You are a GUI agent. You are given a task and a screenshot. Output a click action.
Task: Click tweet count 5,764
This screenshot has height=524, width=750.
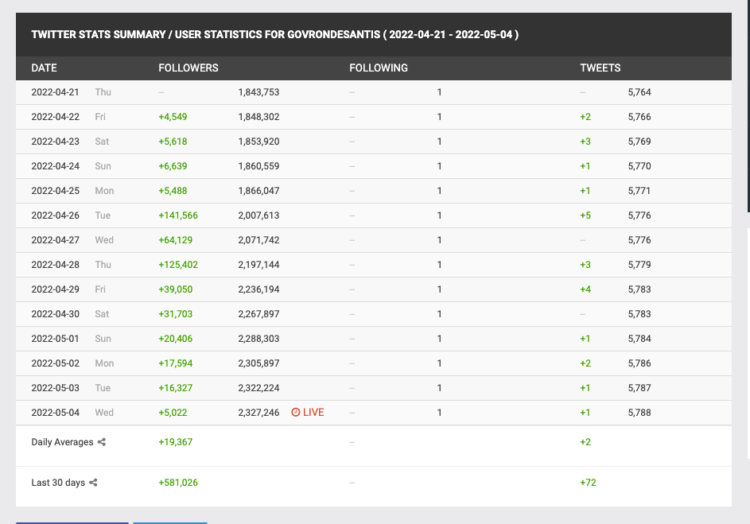pyautogui.click(x=640, y=92)
